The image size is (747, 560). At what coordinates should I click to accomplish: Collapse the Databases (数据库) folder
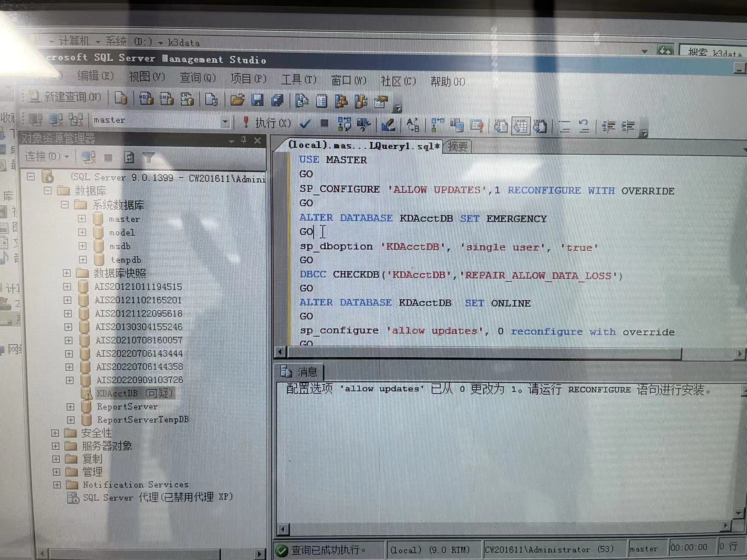(x=47, y=191)
